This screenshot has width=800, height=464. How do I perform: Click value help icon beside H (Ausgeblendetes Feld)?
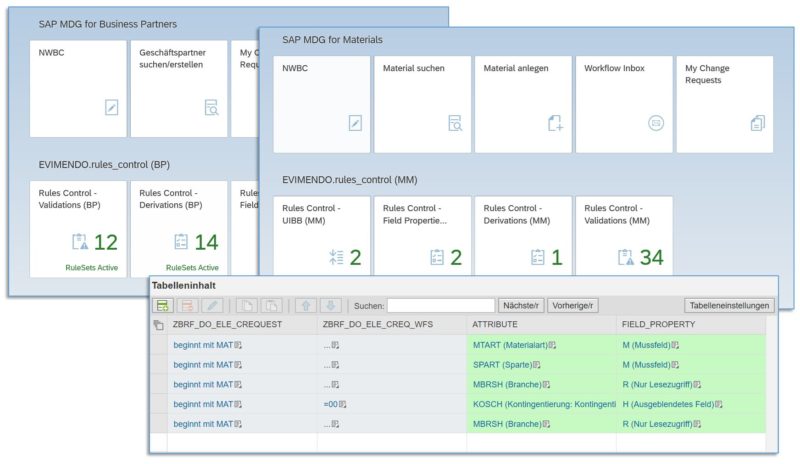pos(718,404)
